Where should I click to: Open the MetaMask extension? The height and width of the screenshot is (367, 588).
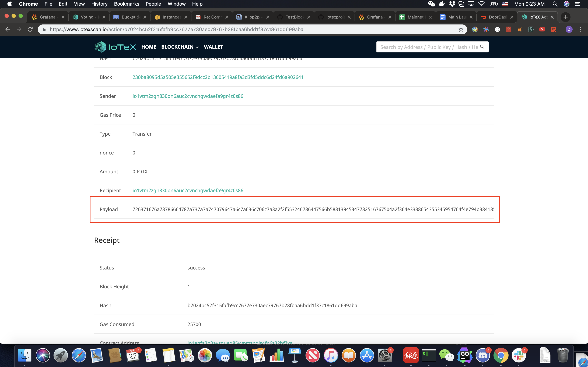(520, 29)
